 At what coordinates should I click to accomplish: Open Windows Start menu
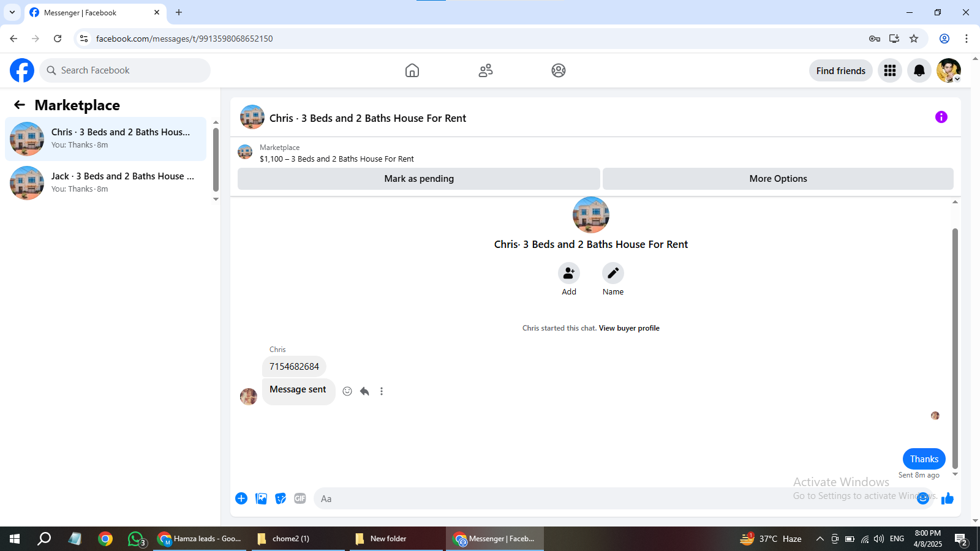click(15, 539)
